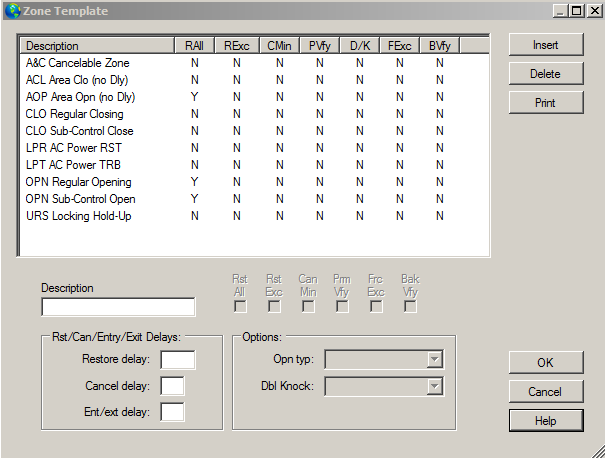605x458 pixels.
Task: Select the CLO Sub-Control Close row
Action: [x=255, y=131]
